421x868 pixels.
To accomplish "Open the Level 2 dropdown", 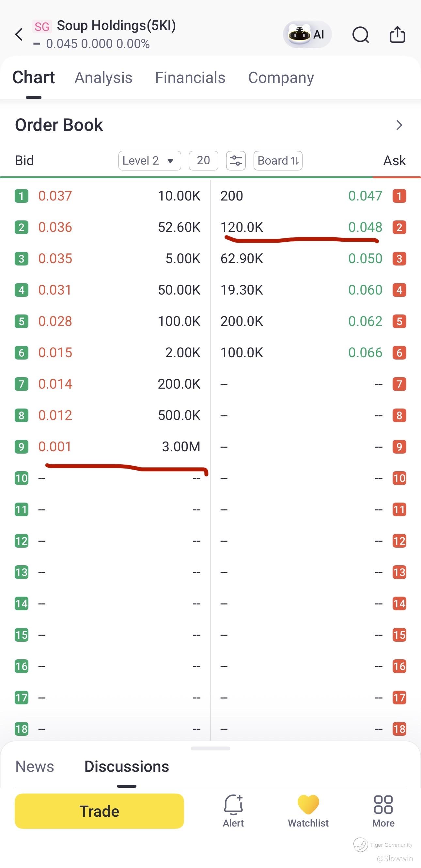I will (x=149, y=161).
